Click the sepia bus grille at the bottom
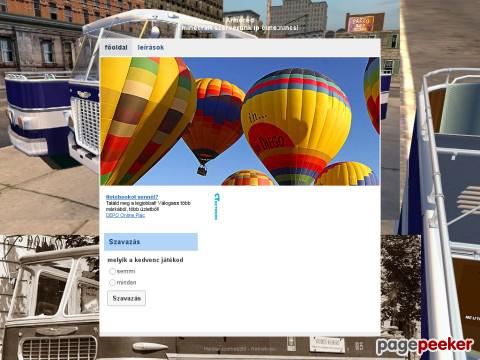 pos(60,348)
